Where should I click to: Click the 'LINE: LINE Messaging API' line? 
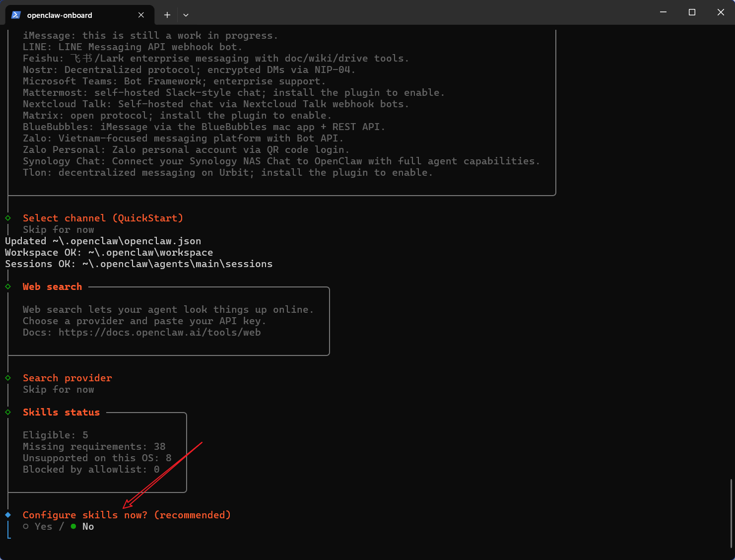tap(133, 47)
